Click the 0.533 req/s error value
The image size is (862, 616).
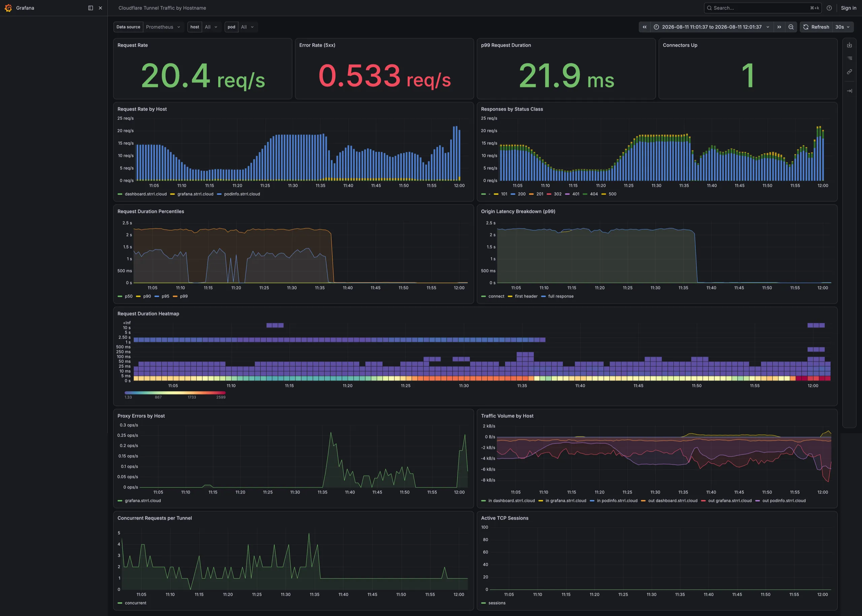tap(384, 76)
